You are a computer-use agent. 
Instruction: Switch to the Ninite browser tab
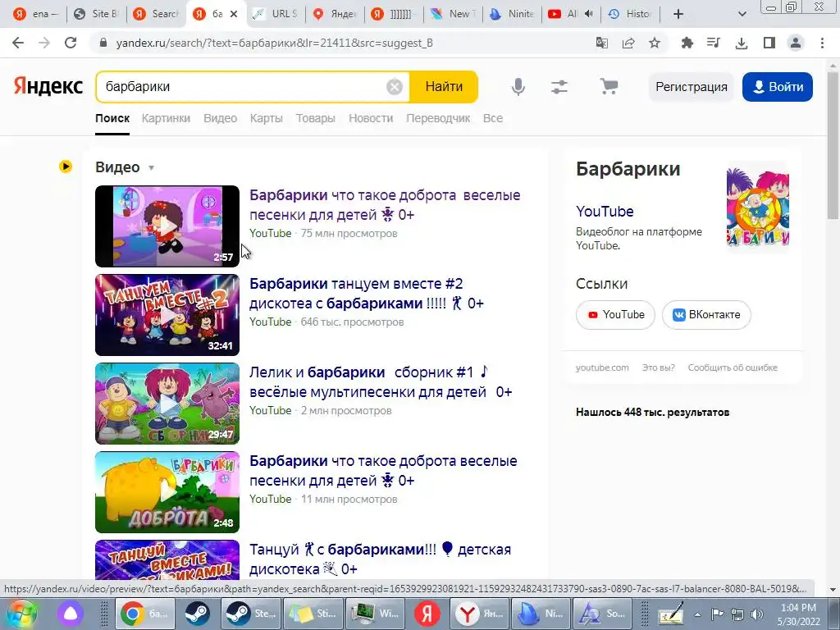pyautogui.click(x=513, y=14)
